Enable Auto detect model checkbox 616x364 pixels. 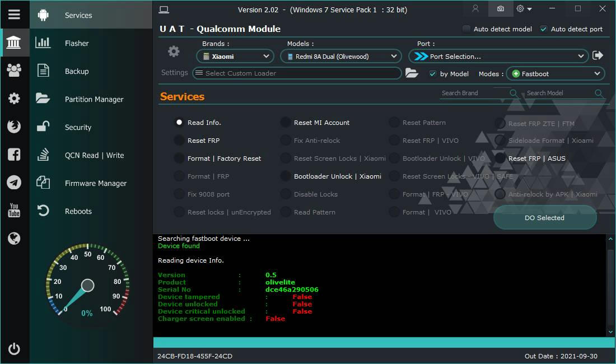466,29
